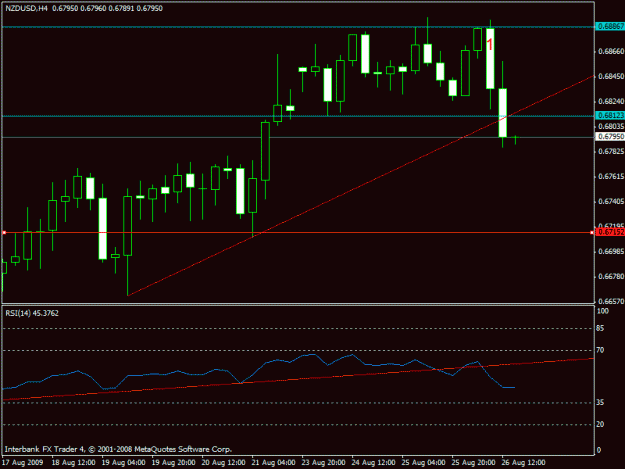Click the current price label 0.67950
625x469 pixels.
610,137
